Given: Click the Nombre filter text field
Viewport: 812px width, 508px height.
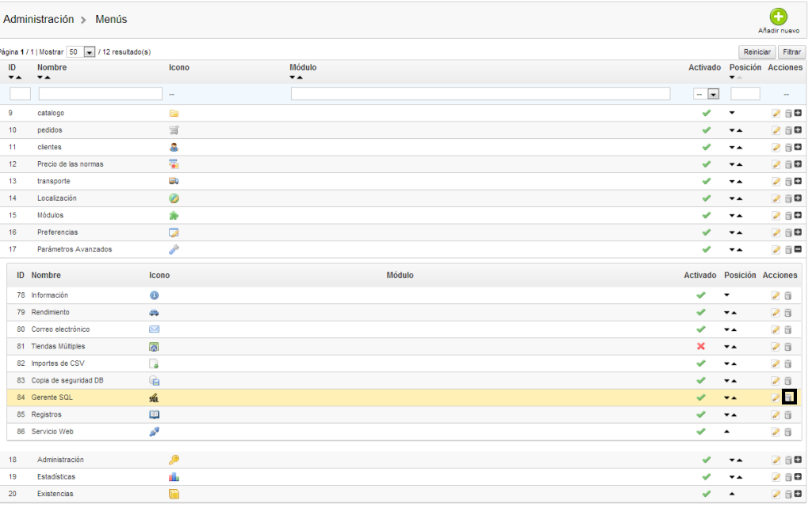Looking at the screenshot, I should (100, 94).
